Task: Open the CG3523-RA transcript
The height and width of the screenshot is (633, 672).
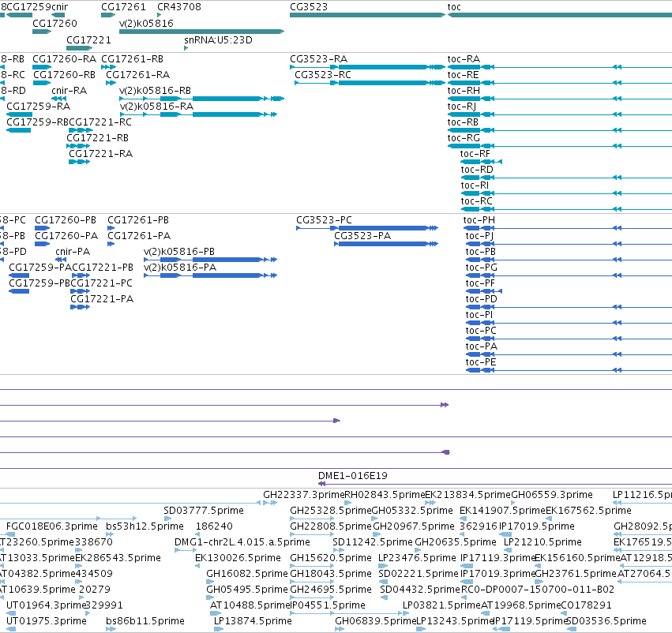Action: coord(367,67)
